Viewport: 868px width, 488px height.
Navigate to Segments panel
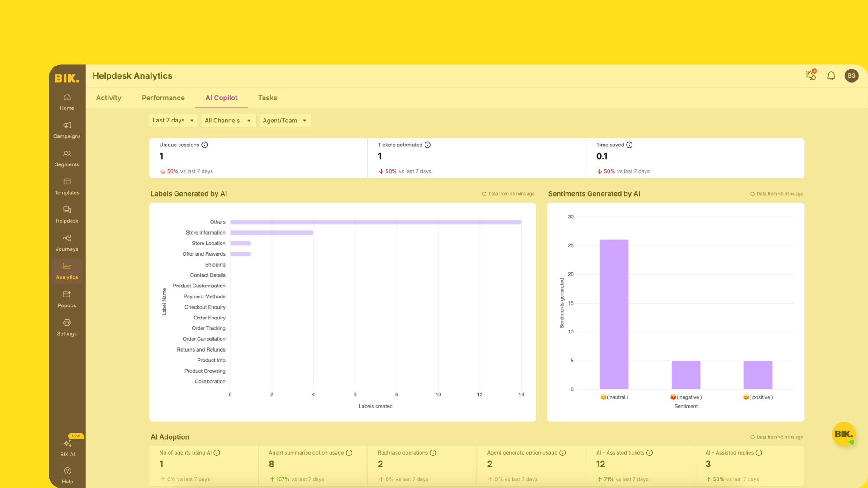pyautogui.click(x=67, y=158)
